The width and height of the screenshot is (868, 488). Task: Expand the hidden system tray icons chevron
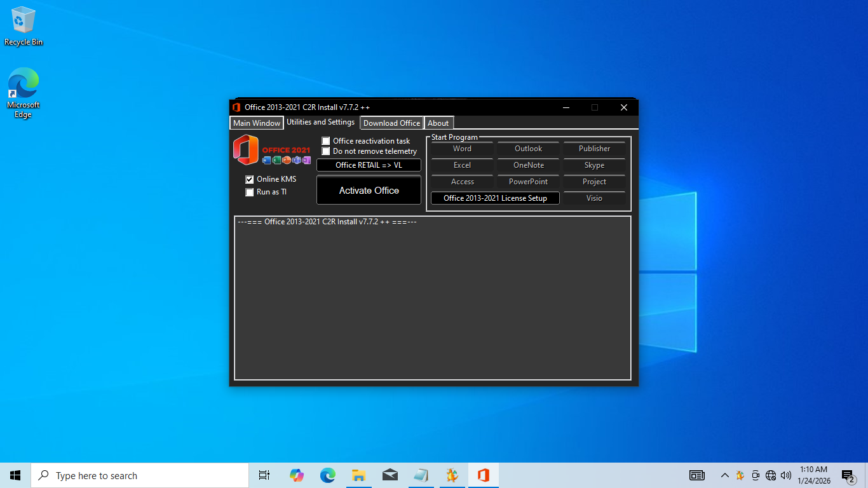coord(724,475)
